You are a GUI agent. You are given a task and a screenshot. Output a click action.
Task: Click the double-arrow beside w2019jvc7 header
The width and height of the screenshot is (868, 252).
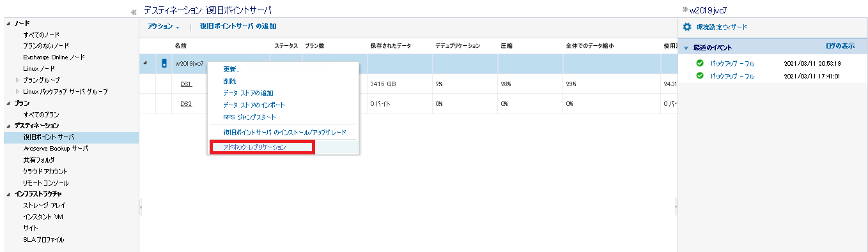[685, 10]
